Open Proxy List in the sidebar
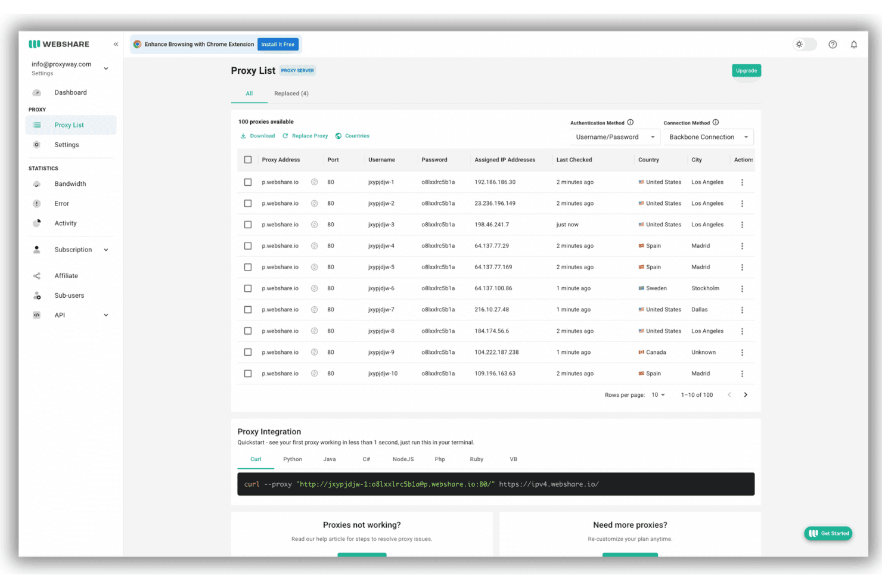The width and height of the screenshot is (882, 588). [x=71, y=125]
